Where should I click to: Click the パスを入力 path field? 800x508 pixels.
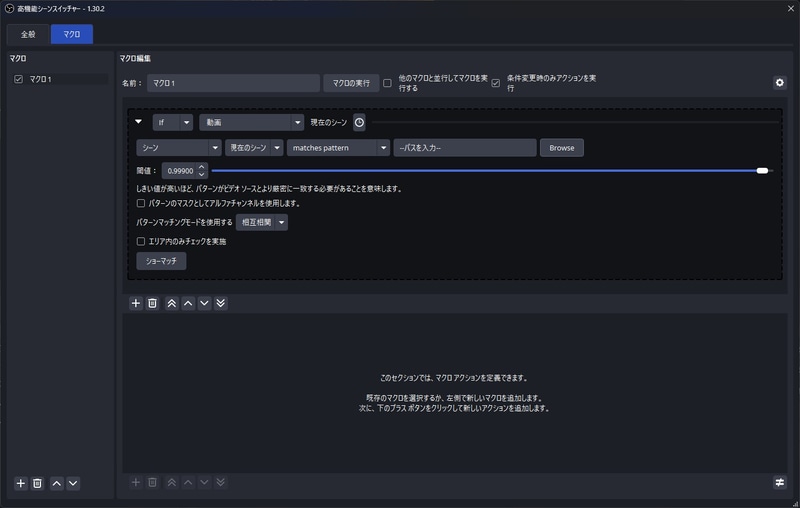click(465, 148)
